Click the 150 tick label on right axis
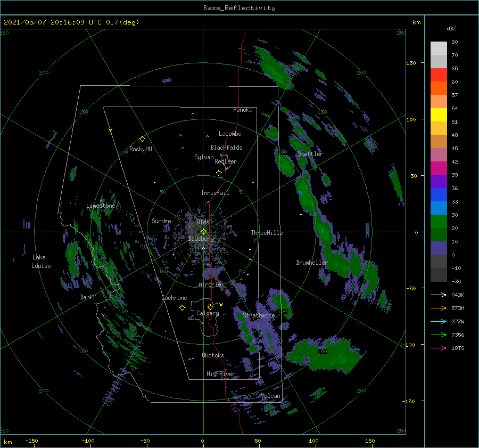The height and width of the screenshot is (448, 479). coord(411,63)
